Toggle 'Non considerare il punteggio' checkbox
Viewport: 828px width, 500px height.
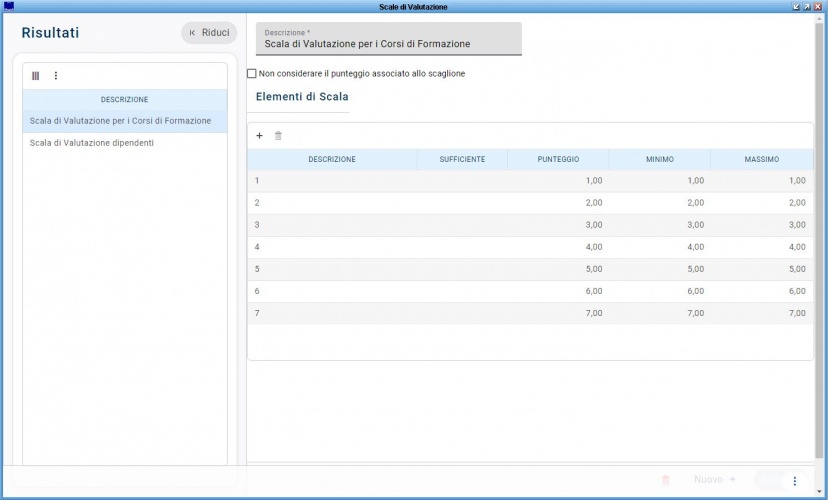point(252,73)
